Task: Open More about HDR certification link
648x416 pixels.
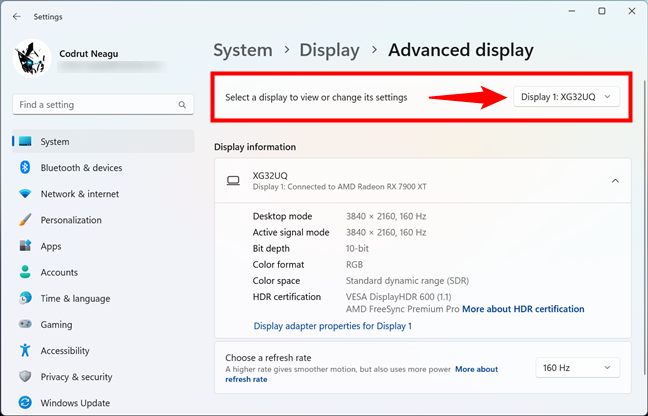Action: pyautogui.click(x=523, y=309)
